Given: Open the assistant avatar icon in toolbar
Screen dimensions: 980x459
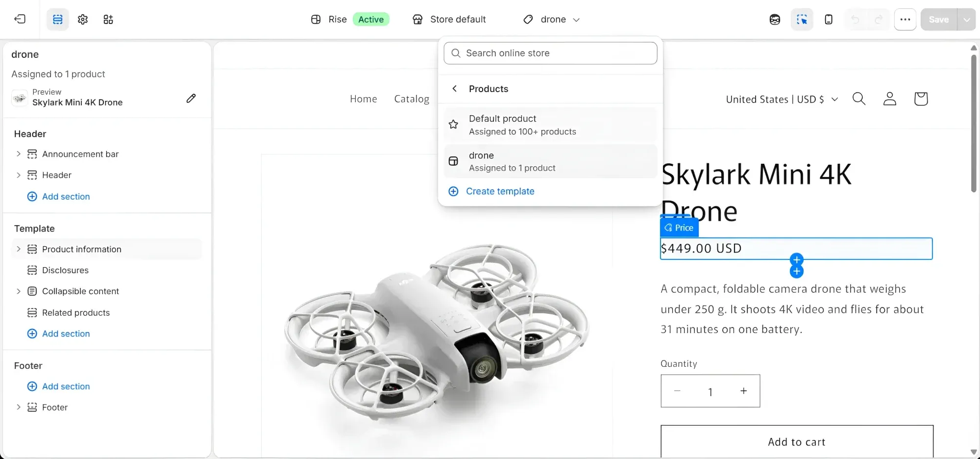Looking at the screenshot, I should pos(775,20).
